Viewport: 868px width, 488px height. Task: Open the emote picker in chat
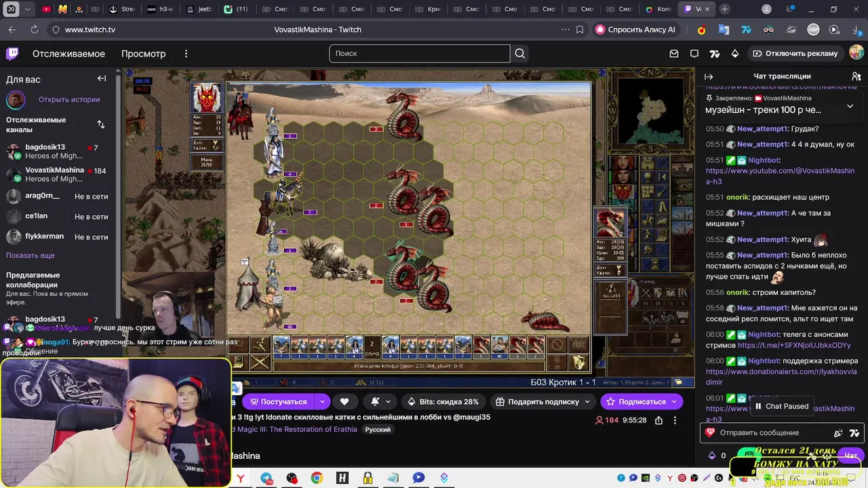click(x=839, y=432)
